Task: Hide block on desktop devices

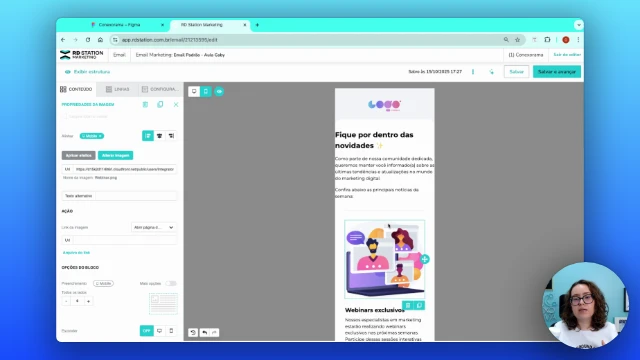Action: 160,331
